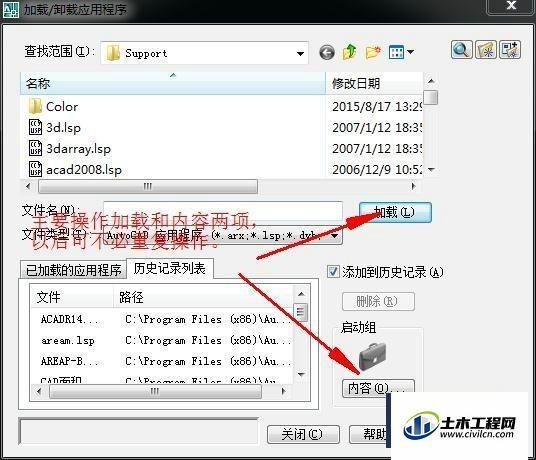Go up one folder level icon
The height and width of the screenshot is (460, 536).
click(349, 52)
